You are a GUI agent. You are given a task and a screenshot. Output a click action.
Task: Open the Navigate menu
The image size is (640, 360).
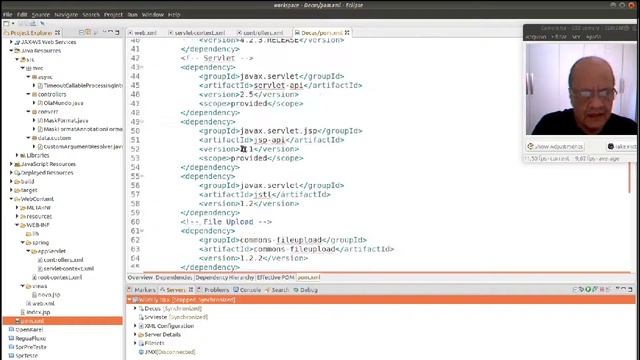pyautogui.click(x=66, y=15)
